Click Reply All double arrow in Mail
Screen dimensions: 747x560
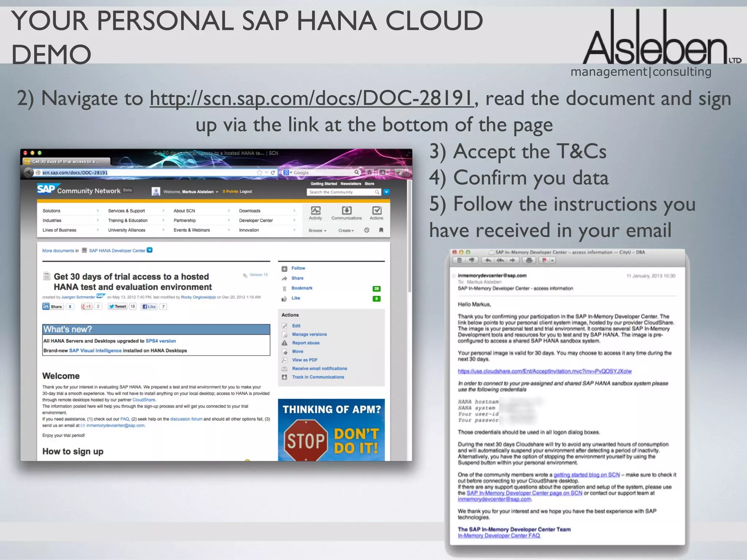[x=500, y=260]
